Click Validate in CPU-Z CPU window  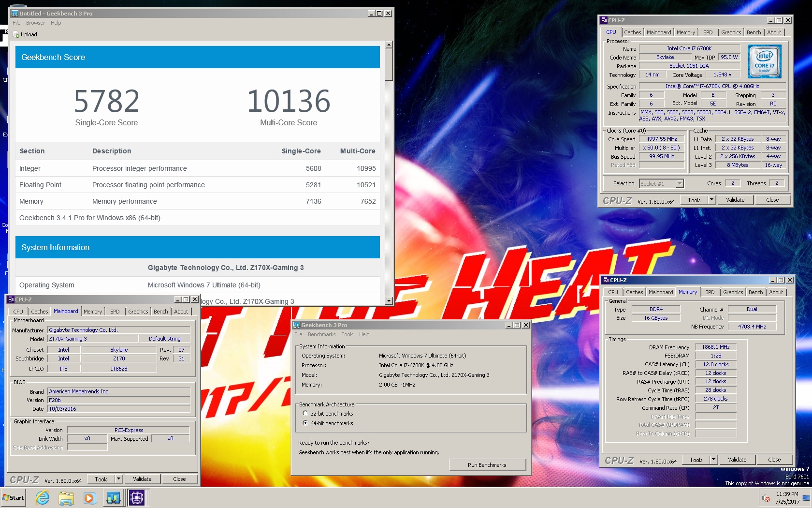pyautogui.click(x=735, y=200)
